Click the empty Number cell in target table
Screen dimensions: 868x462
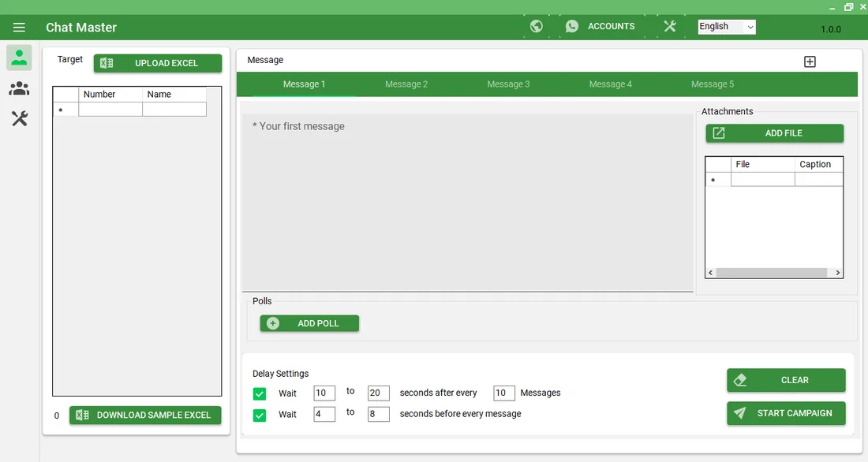pos(110,110)
